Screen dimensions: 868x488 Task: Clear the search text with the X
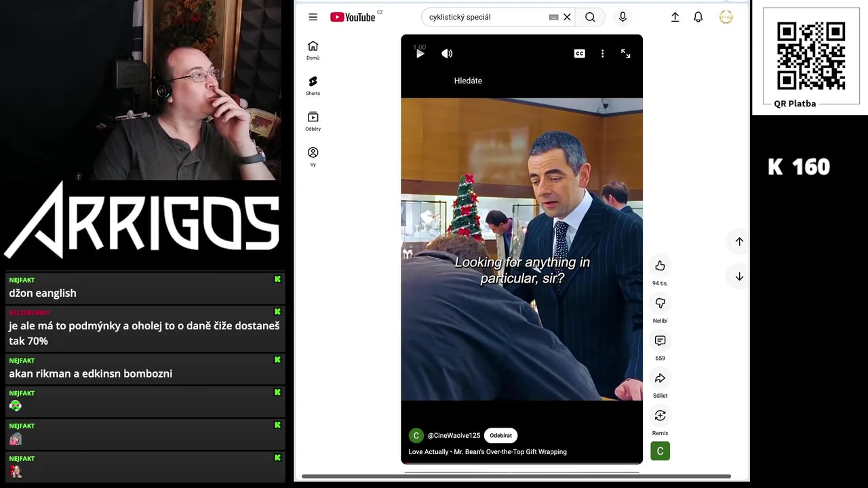point(567,17)
